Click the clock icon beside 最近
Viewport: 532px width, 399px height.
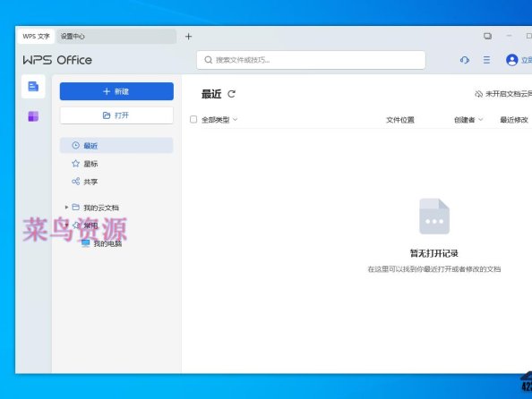tap(75, 146)
